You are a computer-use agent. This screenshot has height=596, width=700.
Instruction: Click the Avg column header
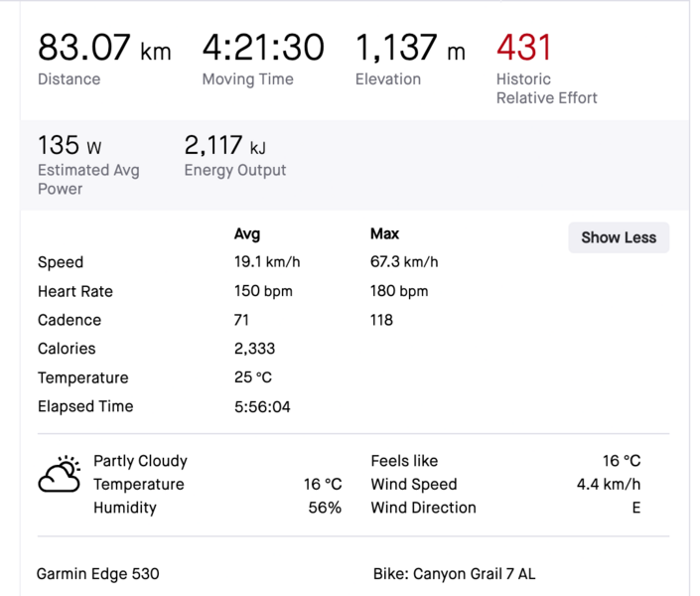point(247,234)
